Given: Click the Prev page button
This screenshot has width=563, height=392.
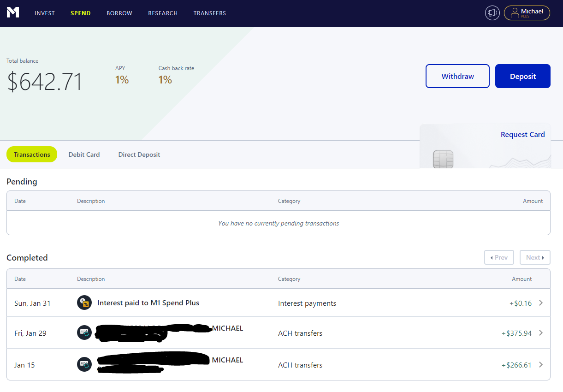Looking at the screenshot, I should tap(499, 257).
